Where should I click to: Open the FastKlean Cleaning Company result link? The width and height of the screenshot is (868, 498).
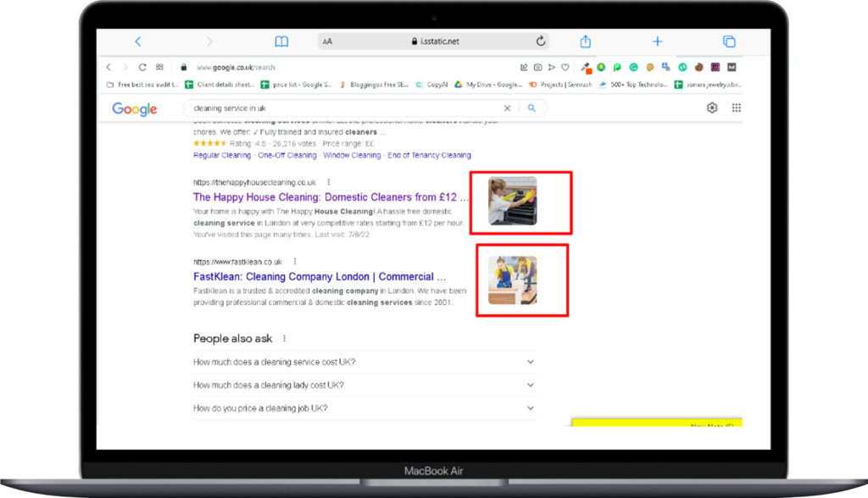pyautogui.click(x=319, y=277)
